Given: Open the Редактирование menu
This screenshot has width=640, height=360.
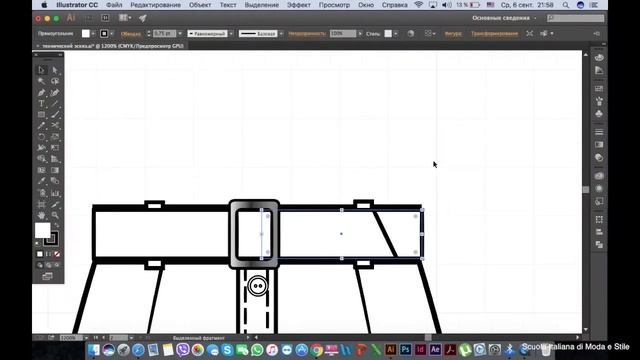Looking at the screenshot, I should pyautogui.click(x=156, y=5).
